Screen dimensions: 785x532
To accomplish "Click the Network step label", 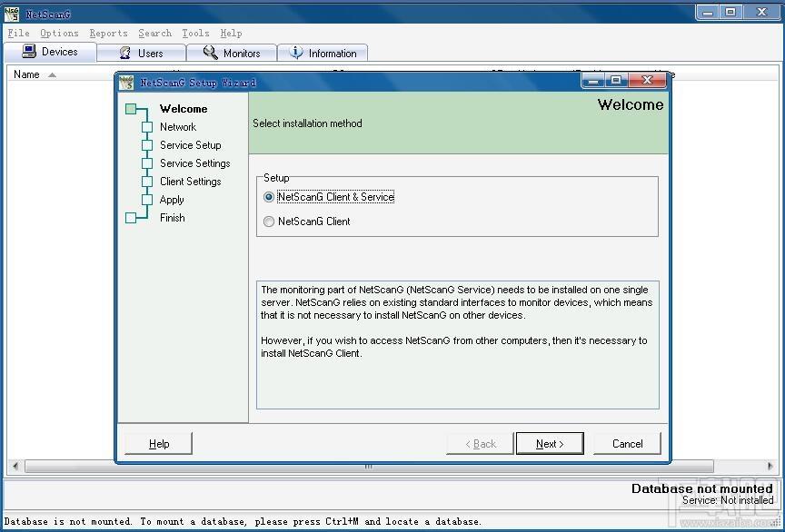I will coord(178,127).
